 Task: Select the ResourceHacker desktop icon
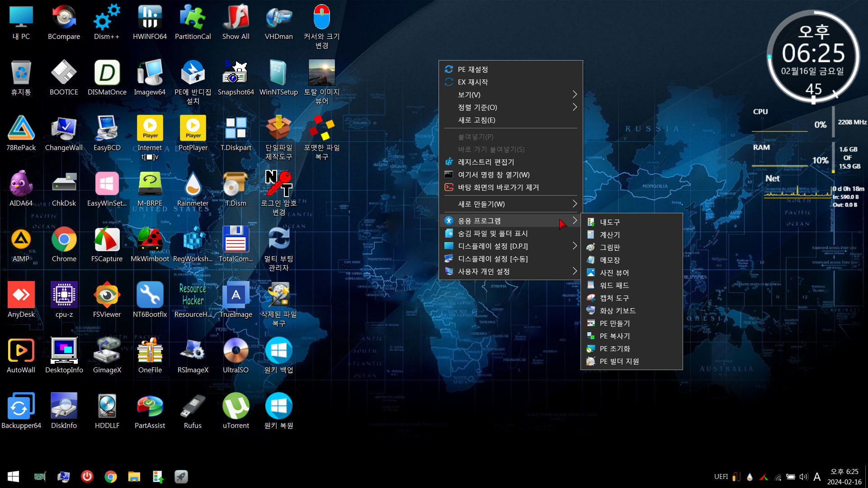[x=193, y=300]
